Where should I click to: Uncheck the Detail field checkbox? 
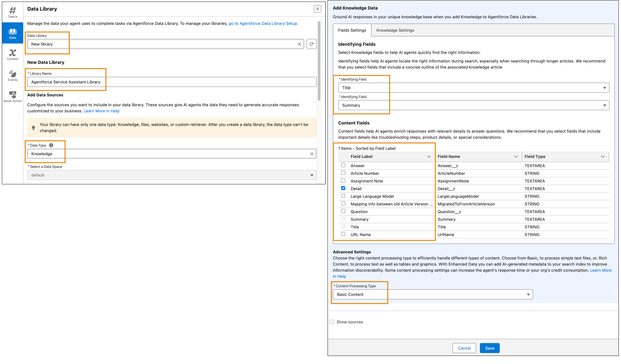click(x=343, y=188)
